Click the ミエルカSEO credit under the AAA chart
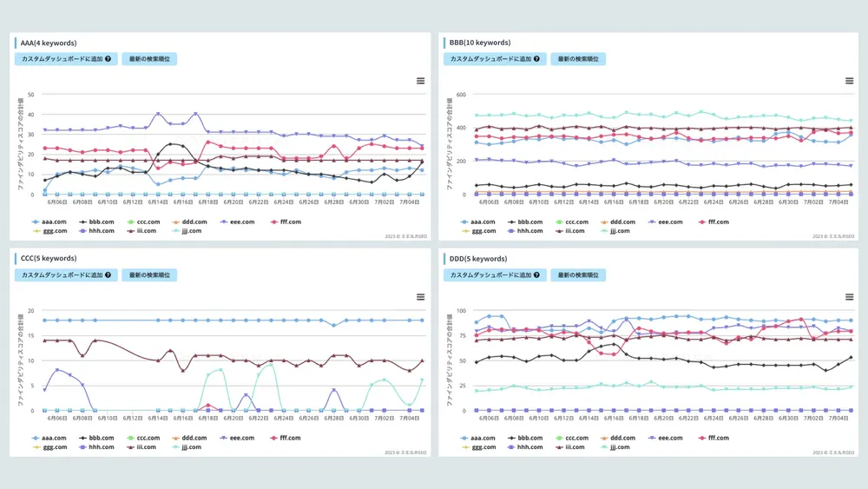Screen dimensions: 868x489 (404, 236)
